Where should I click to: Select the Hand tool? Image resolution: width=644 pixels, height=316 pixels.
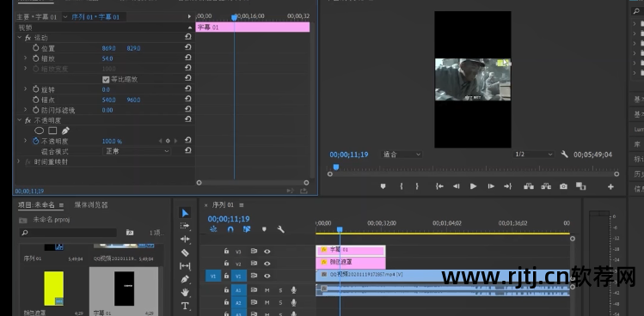tap(185, 293)
